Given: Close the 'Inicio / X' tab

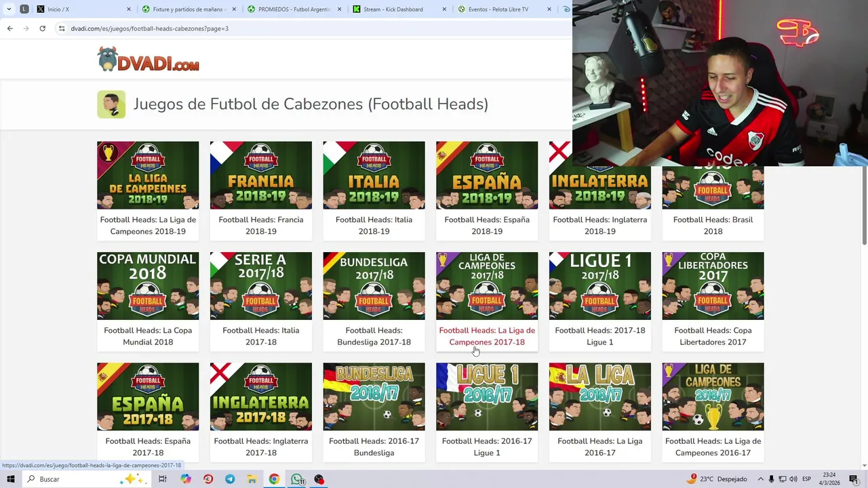Looking at the screenshot, I should click(x=129, y=9).
